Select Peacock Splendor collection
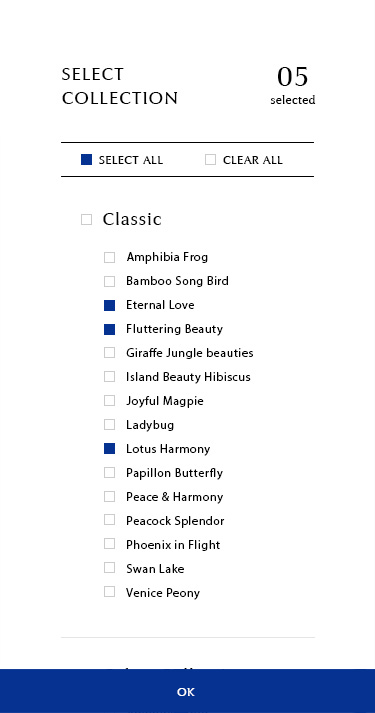Screen dimensions: 375x713 pyautogui.click(x=110, y=520)
